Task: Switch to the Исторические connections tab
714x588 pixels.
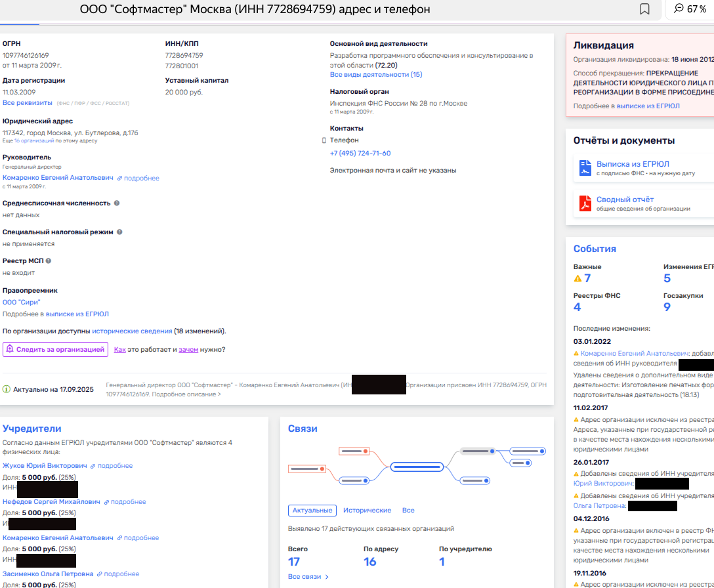Action: [x=367, y=511]
